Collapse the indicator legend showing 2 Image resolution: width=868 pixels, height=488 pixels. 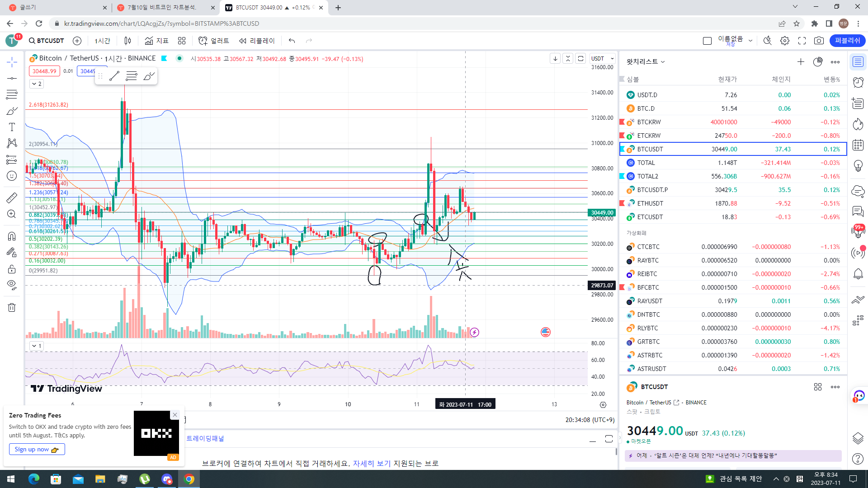(37, 84)
